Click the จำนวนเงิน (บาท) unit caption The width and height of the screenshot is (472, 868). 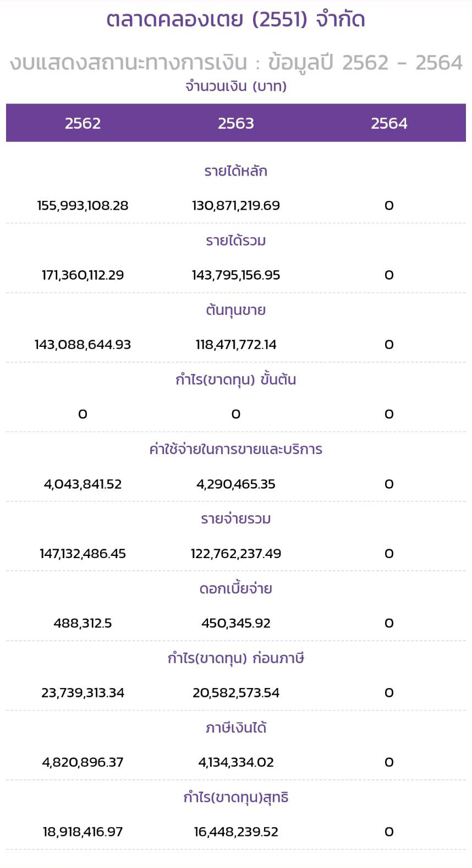click(x=235, y=86)
